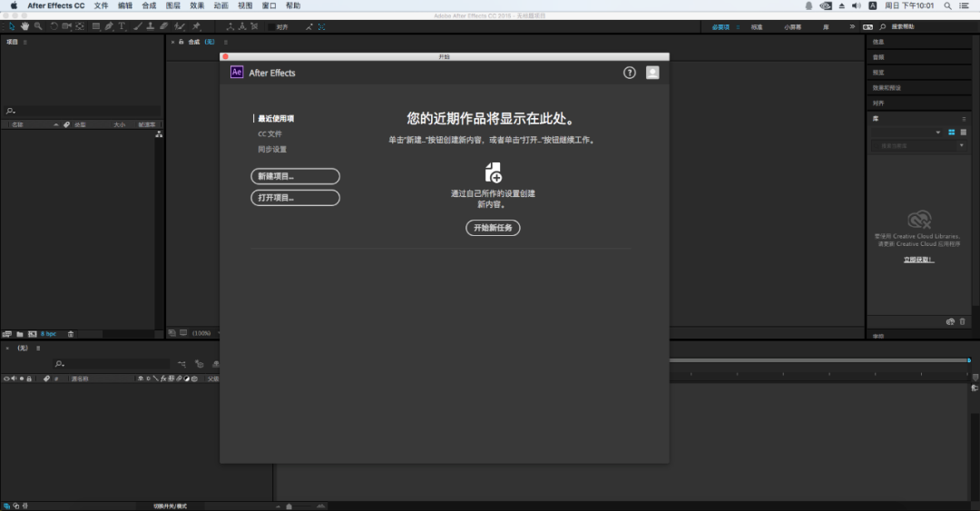Viewport: 980px width, 511px height.
Task: Click the 打开项目 button
Action: pyautogui.click(x=295, y=198)
